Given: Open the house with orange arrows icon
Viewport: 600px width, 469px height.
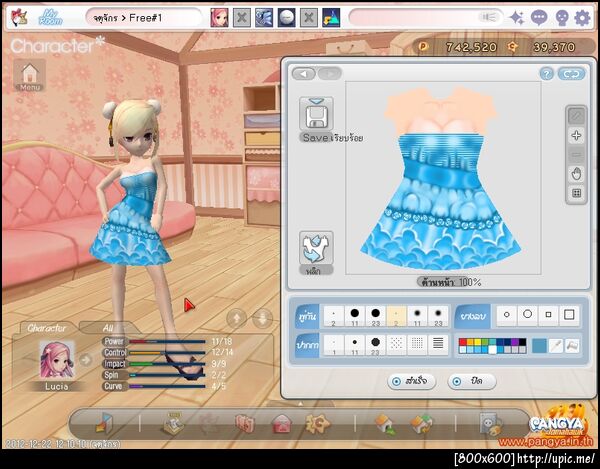Looking at the screenshot, I should click(x=421, y=424).
